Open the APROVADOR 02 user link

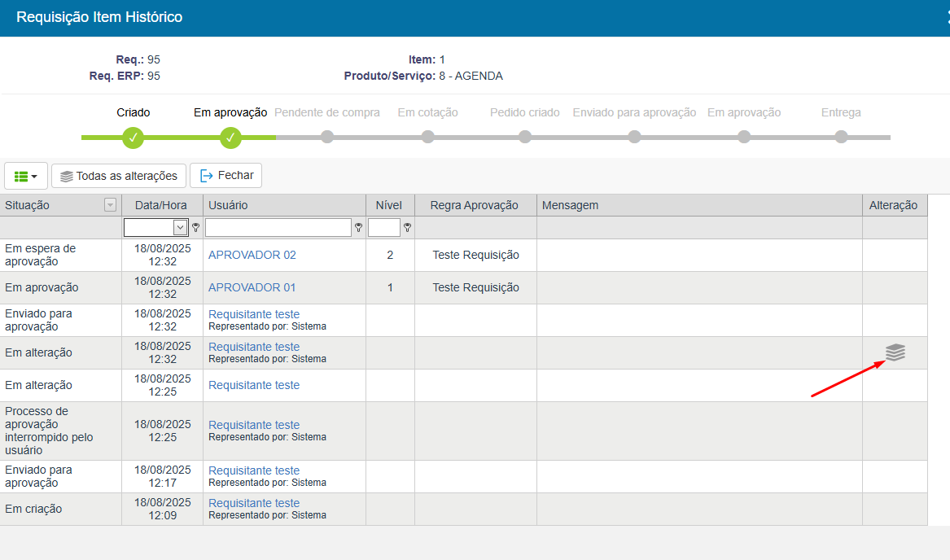252,255
